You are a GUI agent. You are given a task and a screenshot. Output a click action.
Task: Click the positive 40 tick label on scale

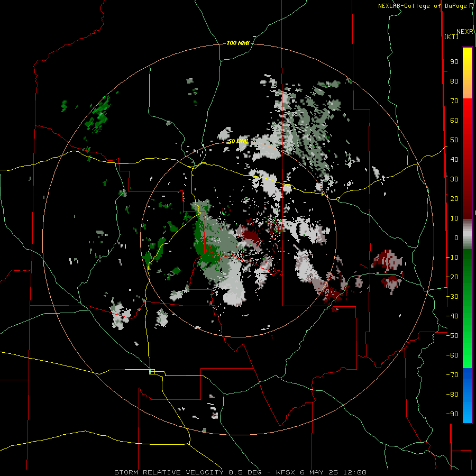[454, 159]
